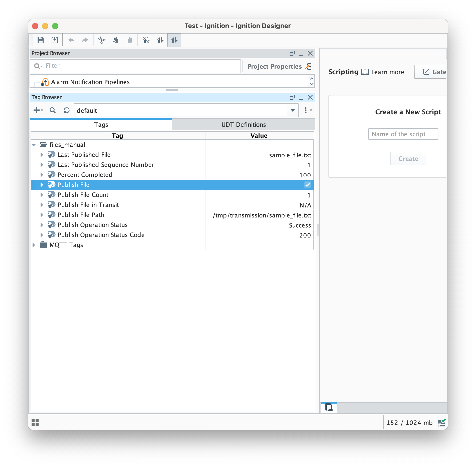The height and width of the screenshot is (467, 476).
Task: Expand the Publish File Count tag
Action: [x=42, y=195]
